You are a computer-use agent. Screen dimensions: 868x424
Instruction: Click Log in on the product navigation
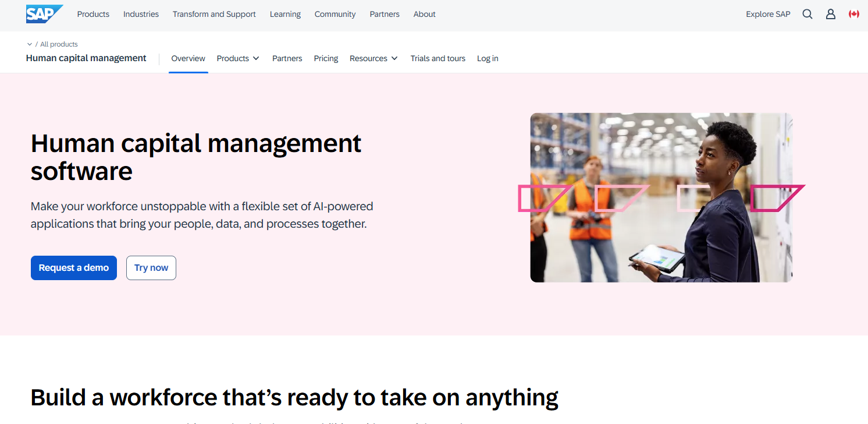488,58
